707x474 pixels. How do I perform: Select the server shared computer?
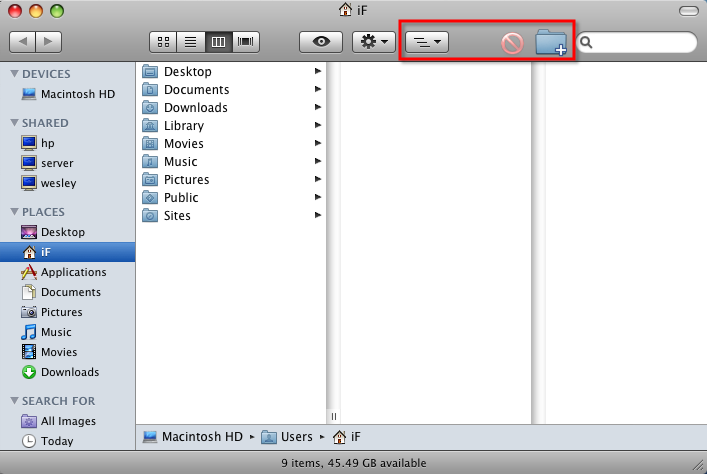pyautogui.click(x=68, y=163)
